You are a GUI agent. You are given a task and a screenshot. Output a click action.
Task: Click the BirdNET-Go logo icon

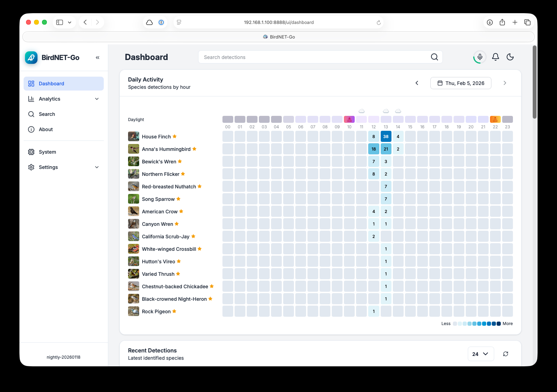pyautogui.click(x=31, y=58)
